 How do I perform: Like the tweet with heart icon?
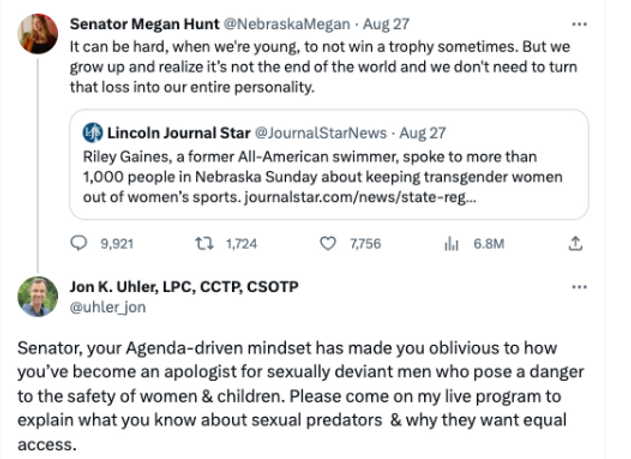[x=327, y=242]
